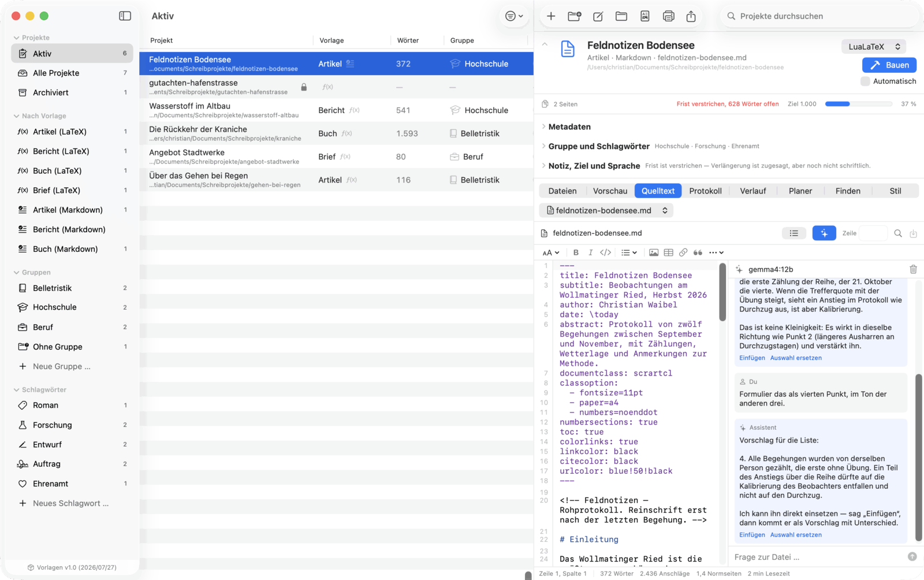Select the Wasserstoff im Altbau project row

click(337, 110)
